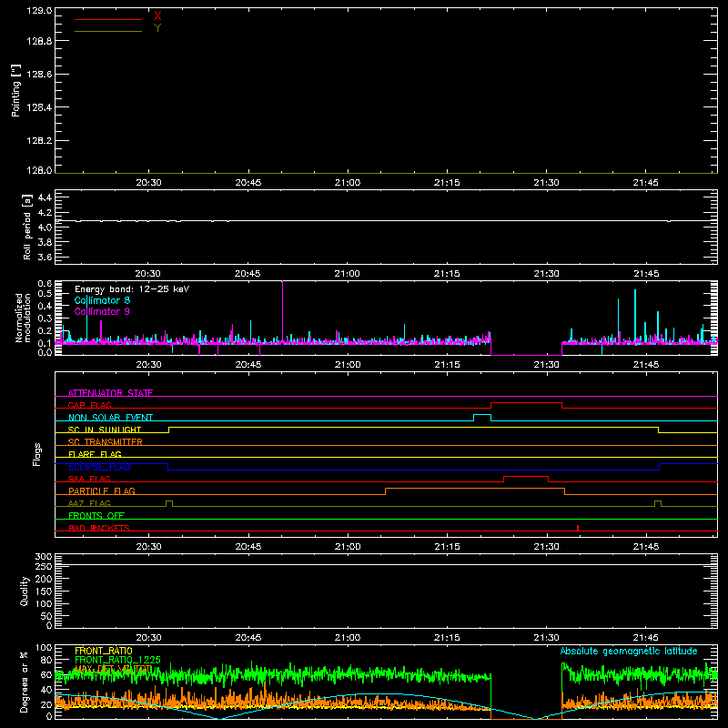This screenshot has height=728, width=728.
Task: Click the Normalized modulation axis title
Action: 23,318
